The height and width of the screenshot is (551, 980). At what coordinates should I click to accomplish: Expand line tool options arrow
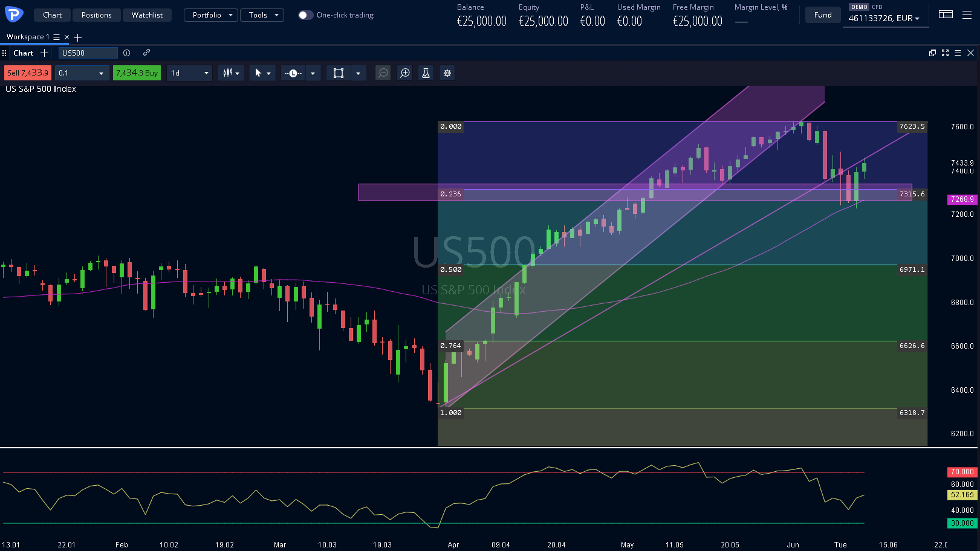coord(313,73)
